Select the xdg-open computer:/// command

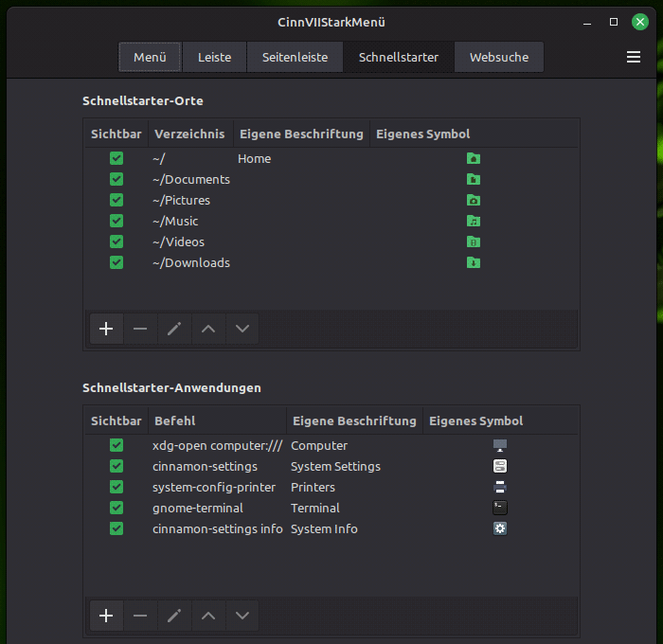point(217,446)
